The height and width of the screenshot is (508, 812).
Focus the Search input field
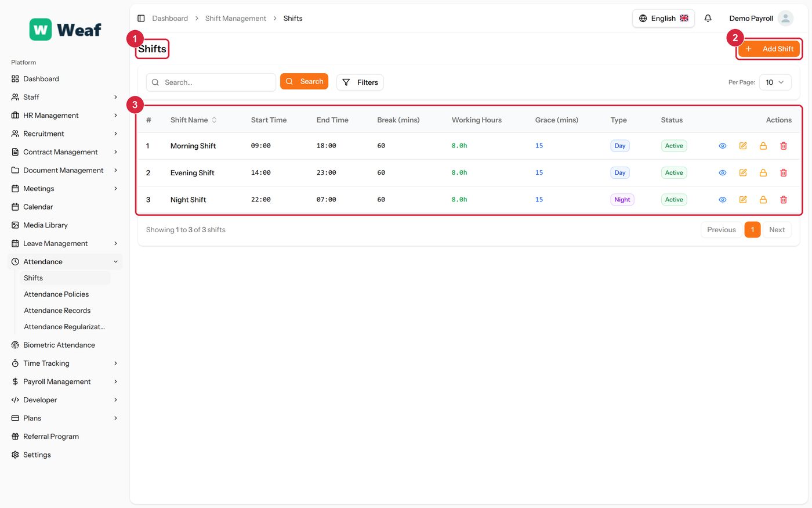click(211, 82)
